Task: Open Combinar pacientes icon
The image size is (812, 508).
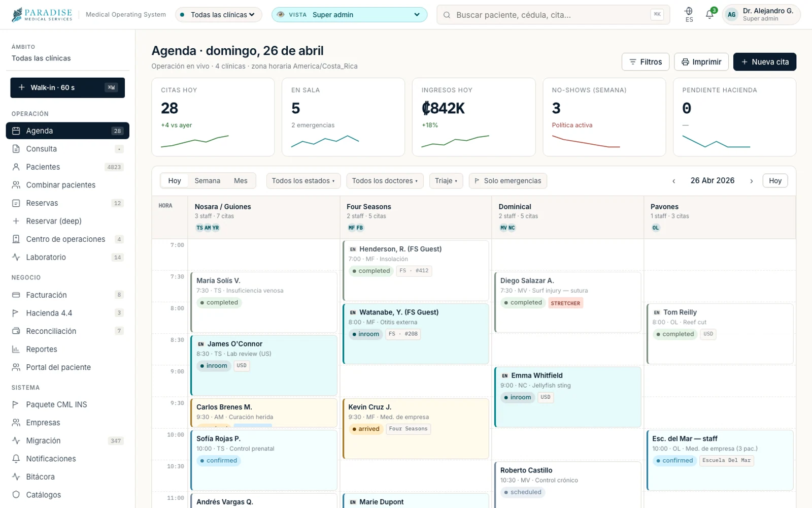Action: point(16,185)
